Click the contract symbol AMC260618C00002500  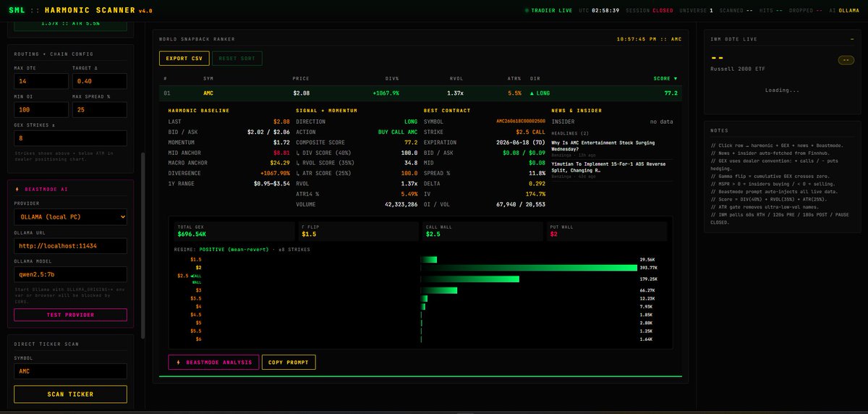pyautogui.click(x=521, y=122)
